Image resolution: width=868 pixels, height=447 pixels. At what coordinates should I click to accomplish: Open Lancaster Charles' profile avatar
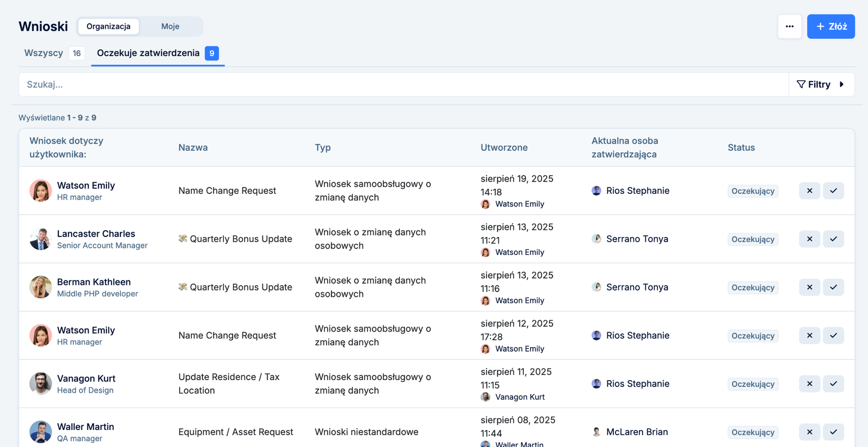[x=41, y=239]
